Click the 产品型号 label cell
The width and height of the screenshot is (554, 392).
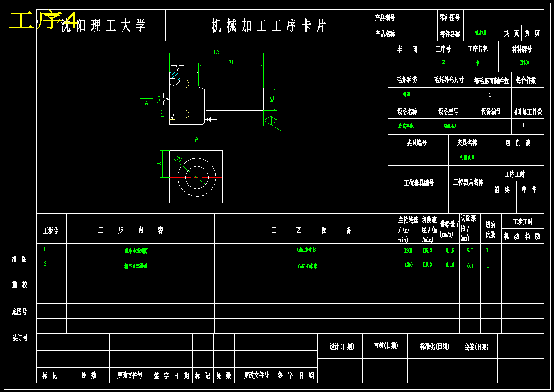point(385,18)
